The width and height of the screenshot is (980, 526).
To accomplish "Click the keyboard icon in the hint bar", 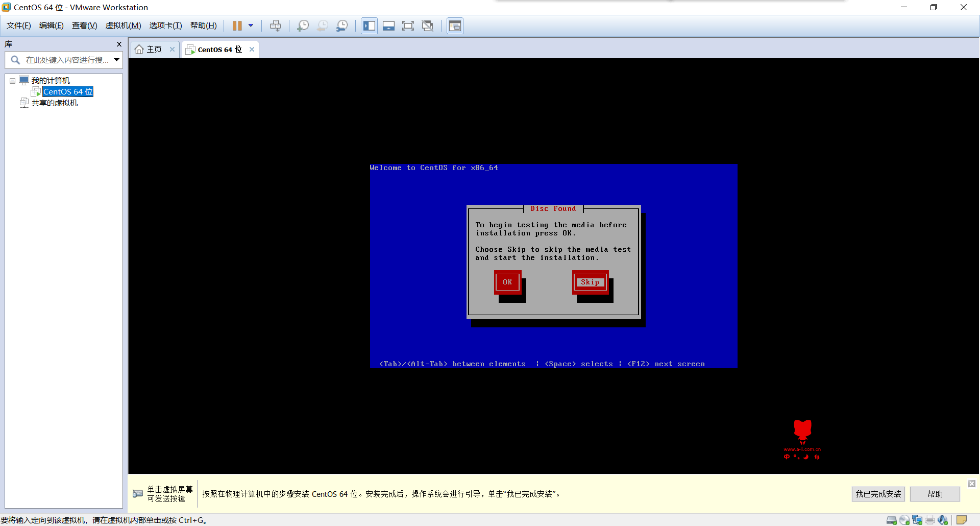I will (x=138, y=494).
